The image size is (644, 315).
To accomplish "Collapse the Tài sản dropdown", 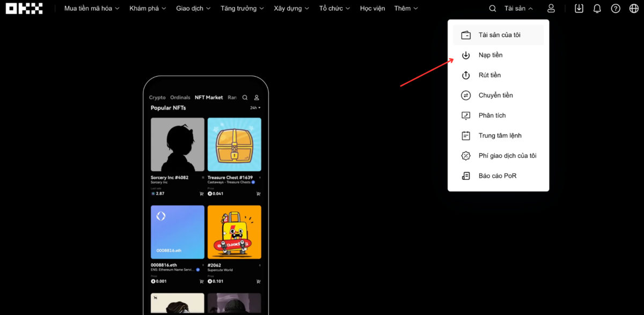I will (x=518, y=9).
